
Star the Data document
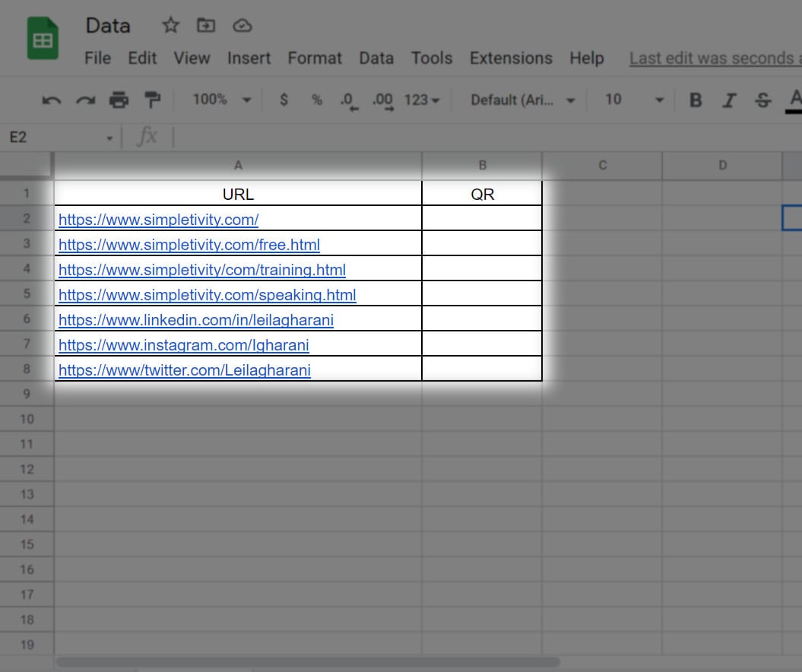pos(171,25)
